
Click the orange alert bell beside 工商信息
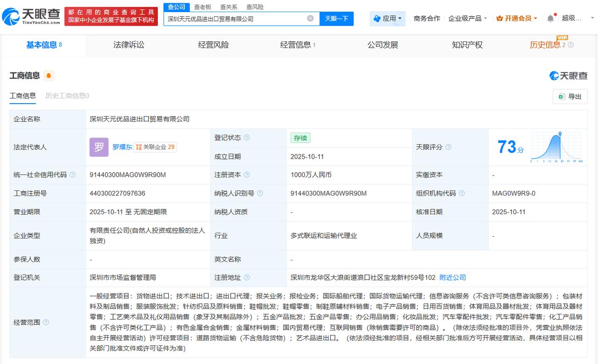[x=49, y=76]
